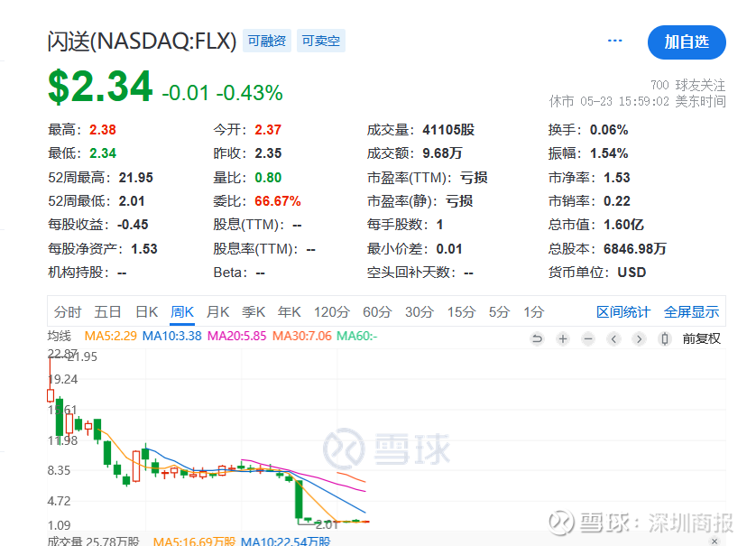This screenshot has height=546, width=756.
Task: Switch to 1分 tab
Action: tap(534, 312)
